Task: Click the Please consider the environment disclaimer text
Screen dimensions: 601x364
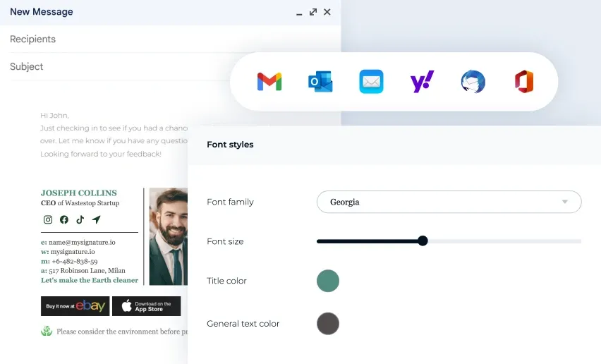Action: pos(122,332)
